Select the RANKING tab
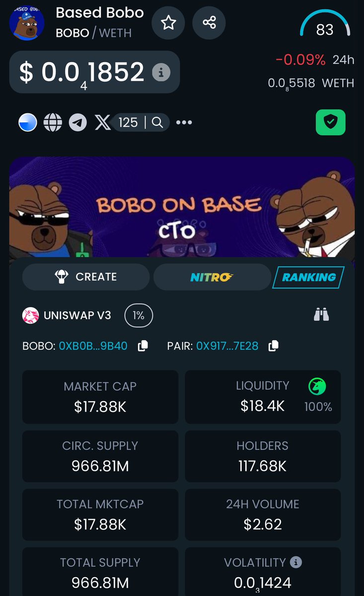The width and height of the screenshot is (364, 596). [308, 277]
